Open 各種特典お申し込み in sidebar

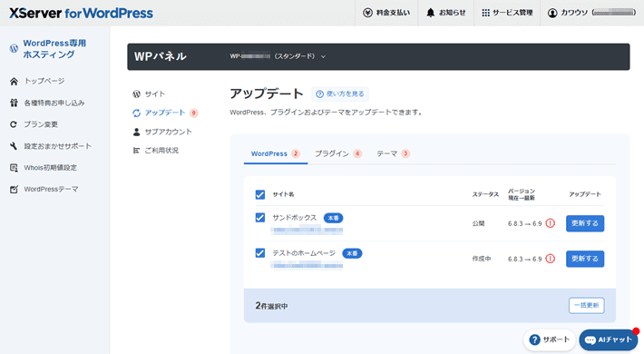(54, 103)
